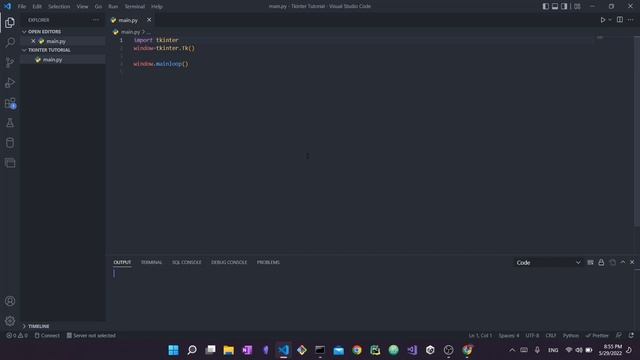Clear the output panel
This screenshot has width=640, height=360.
590,262
